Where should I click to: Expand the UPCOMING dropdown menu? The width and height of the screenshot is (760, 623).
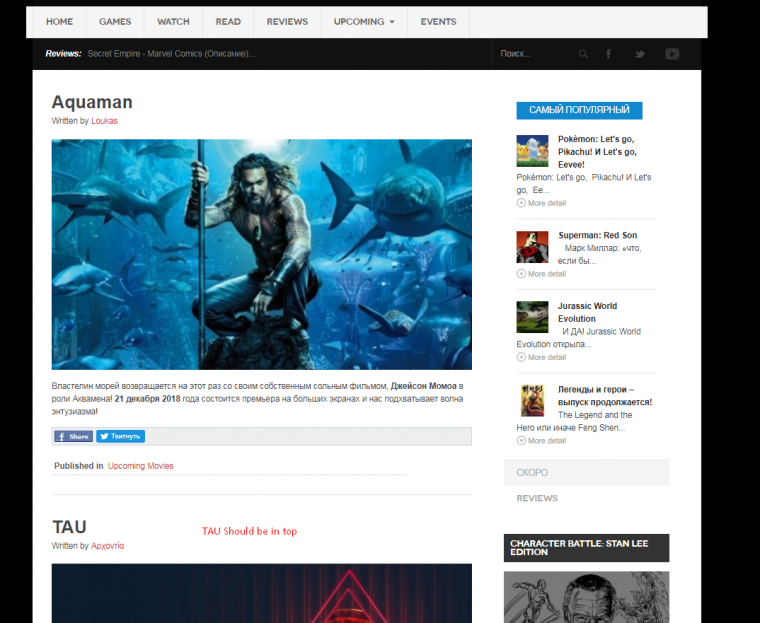pos(364,22)
